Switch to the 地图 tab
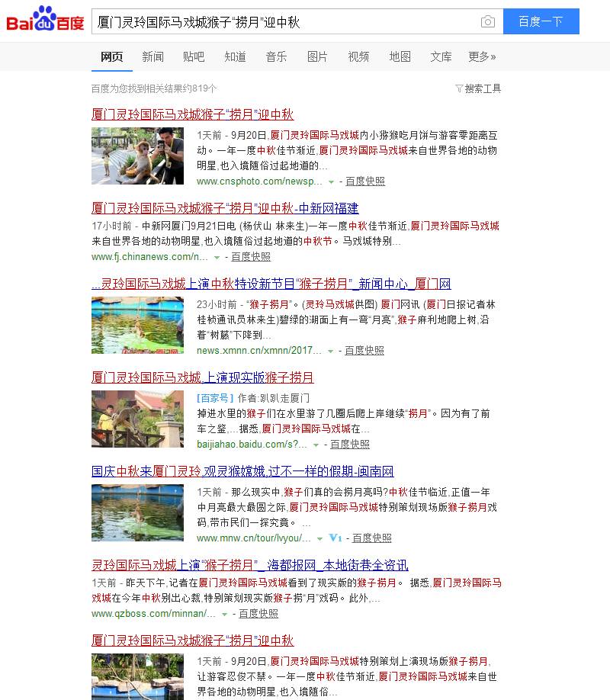 pos(400,56)
